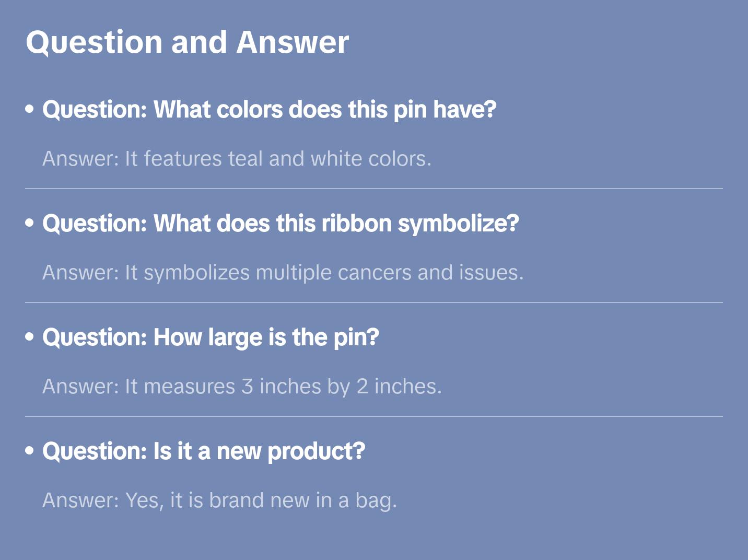Click divider line below the inches answer

(x=374, y=416)
